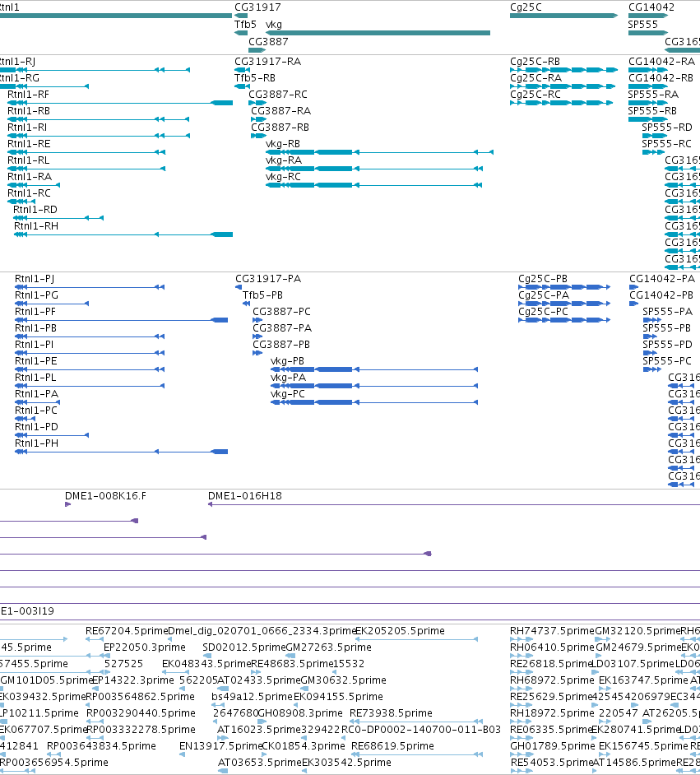Select protein label CG14042-PB

tap(661, 295)
